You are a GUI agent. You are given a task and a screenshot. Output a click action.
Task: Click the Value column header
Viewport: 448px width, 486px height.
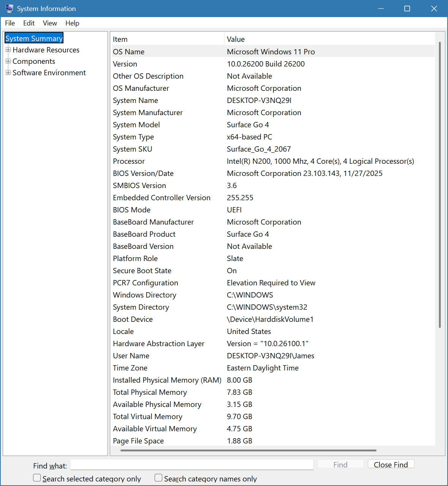329,39
